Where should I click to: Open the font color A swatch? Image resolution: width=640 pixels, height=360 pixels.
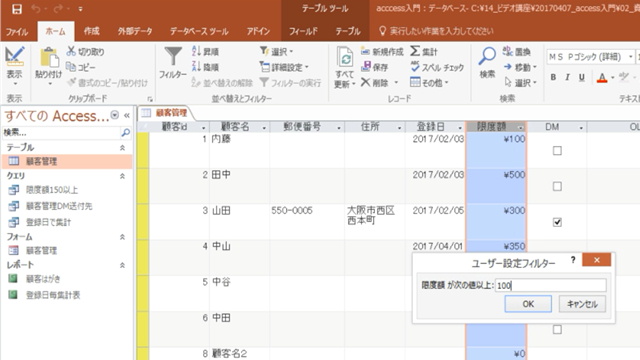(602, 77)
